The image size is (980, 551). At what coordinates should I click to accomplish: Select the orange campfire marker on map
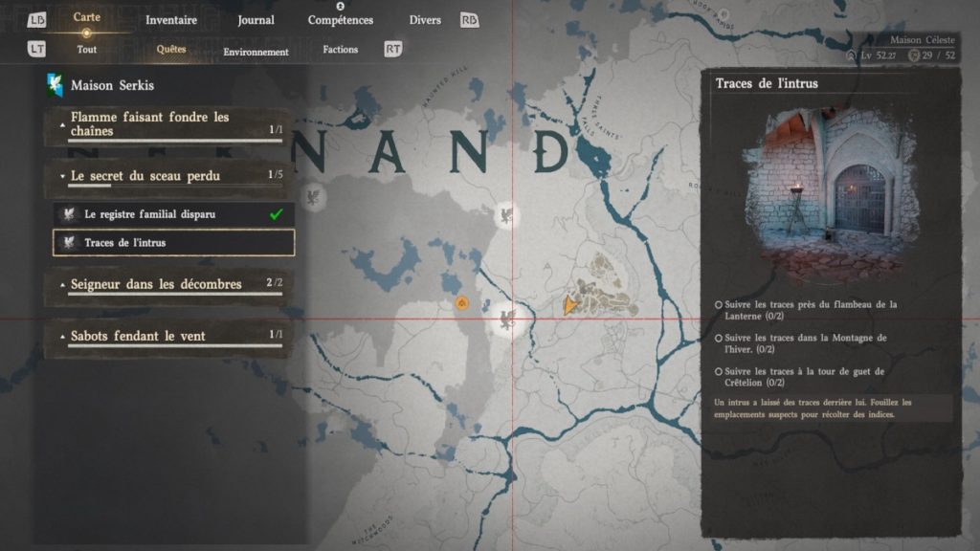click(461, 303)
